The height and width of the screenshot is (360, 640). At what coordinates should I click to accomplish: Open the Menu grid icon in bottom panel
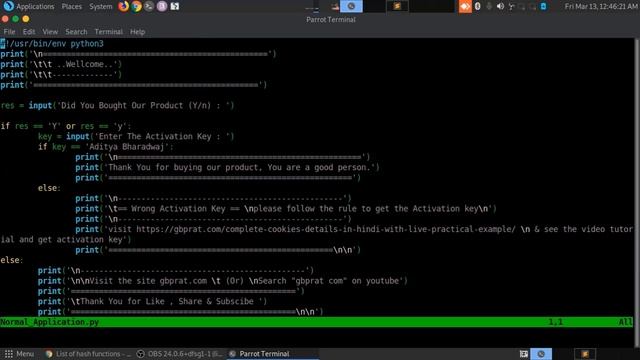tap(9, 354)
